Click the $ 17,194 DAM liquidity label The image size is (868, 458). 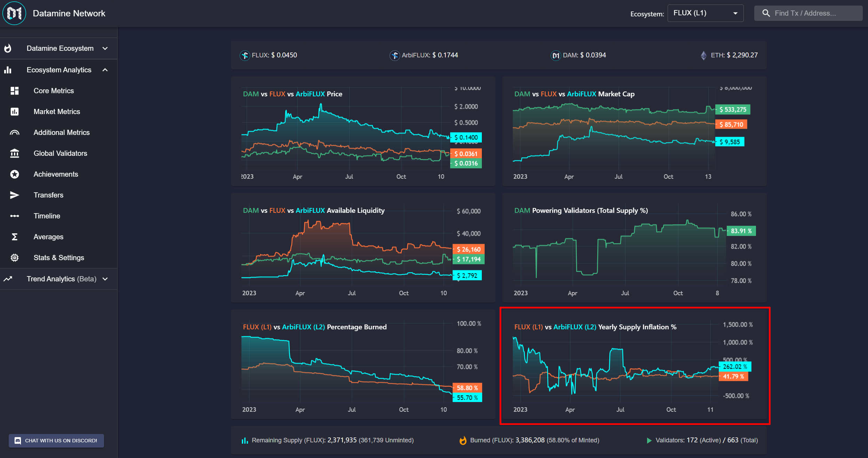[468, 259]
